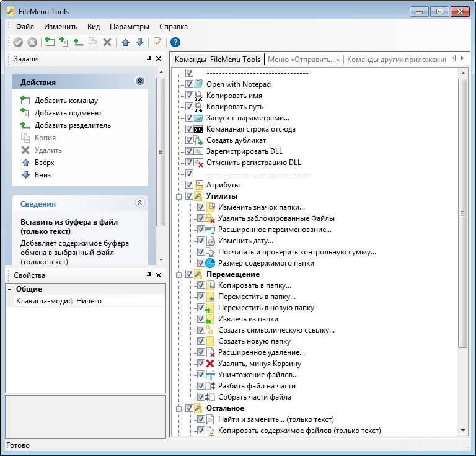Open the Параметры menu

point(130,27)
